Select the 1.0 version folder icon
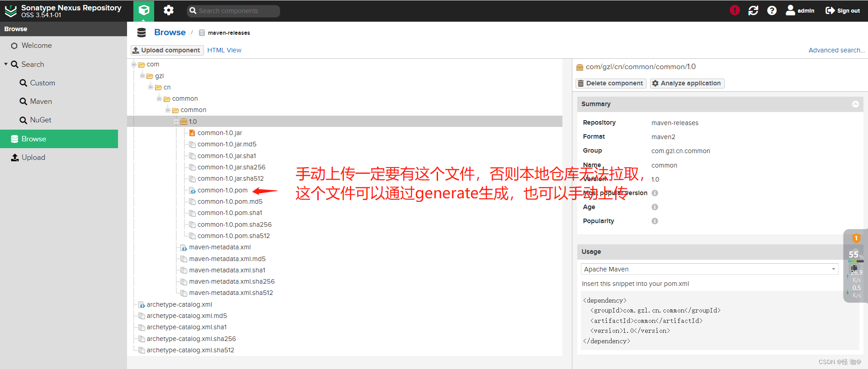The image size is (868, 369). pos(184,121)
